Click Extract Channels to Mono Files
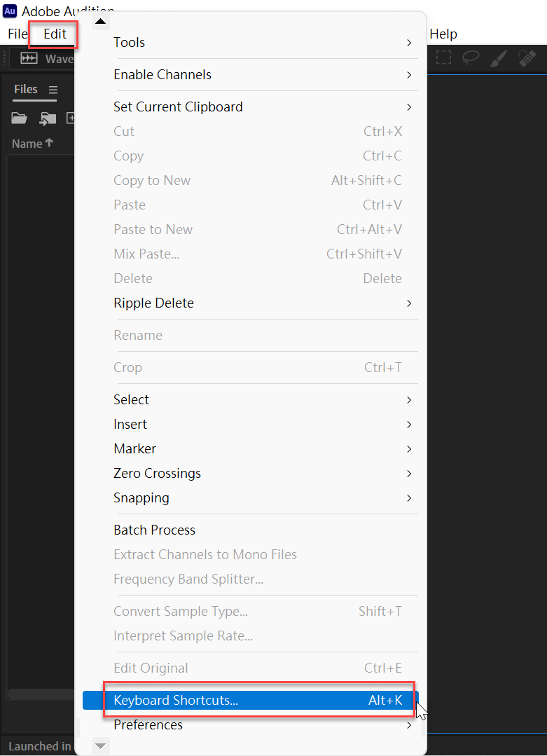The width and height of the screenshot is (547, 756). pyautogui.click(x=251, y=555)
